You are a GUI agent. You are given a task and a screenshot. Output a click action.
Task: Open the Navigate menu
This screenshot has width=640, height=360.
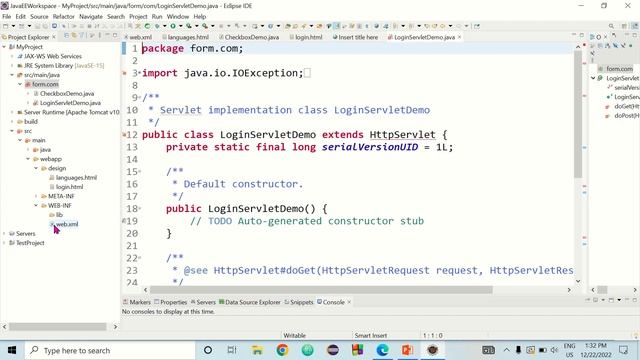91,17
